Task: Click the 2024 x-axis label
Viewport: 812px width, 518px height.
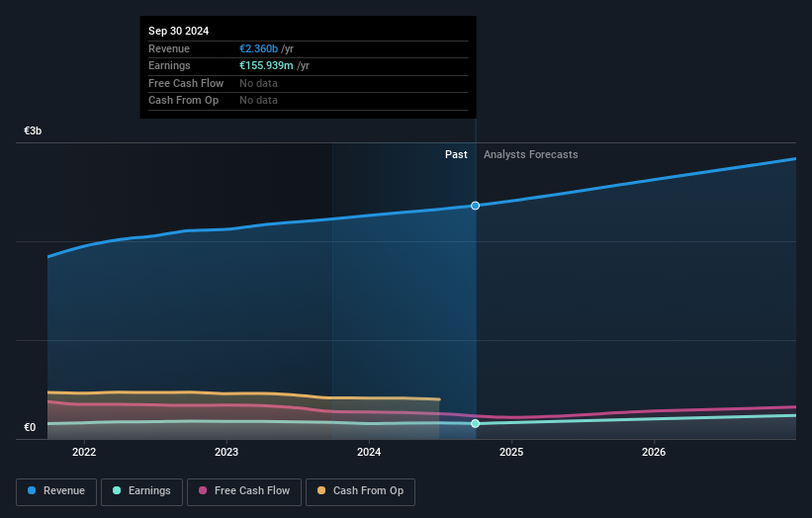Action: (369, 453)
